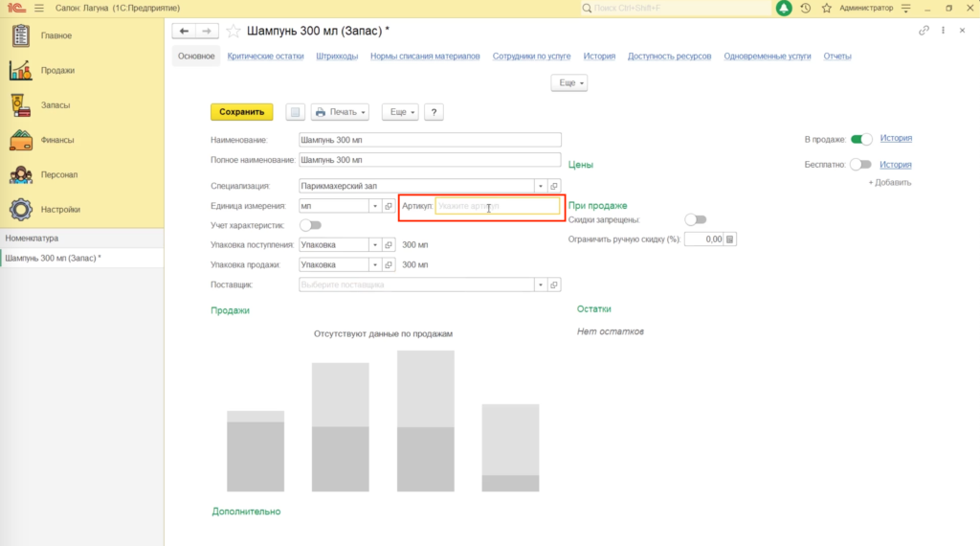Viewport: 980px width, 546px height.
Task: Open the Сотрудники по услуге tab
Action: (531, 57)
